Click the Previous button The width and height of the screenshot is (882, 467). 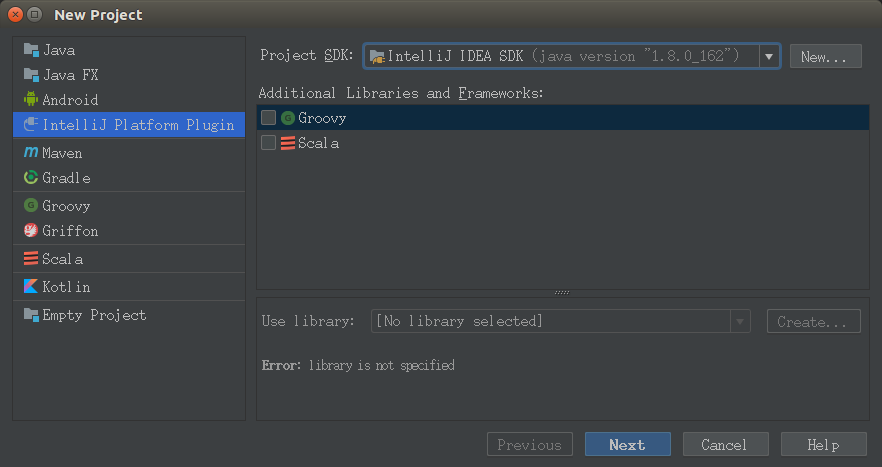pos(530,444)
